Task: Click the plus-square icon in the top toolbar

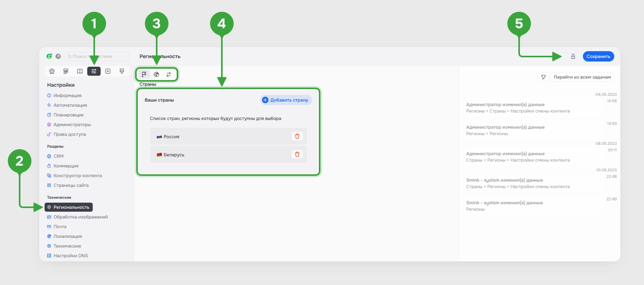Action: (x=108, y=71)
